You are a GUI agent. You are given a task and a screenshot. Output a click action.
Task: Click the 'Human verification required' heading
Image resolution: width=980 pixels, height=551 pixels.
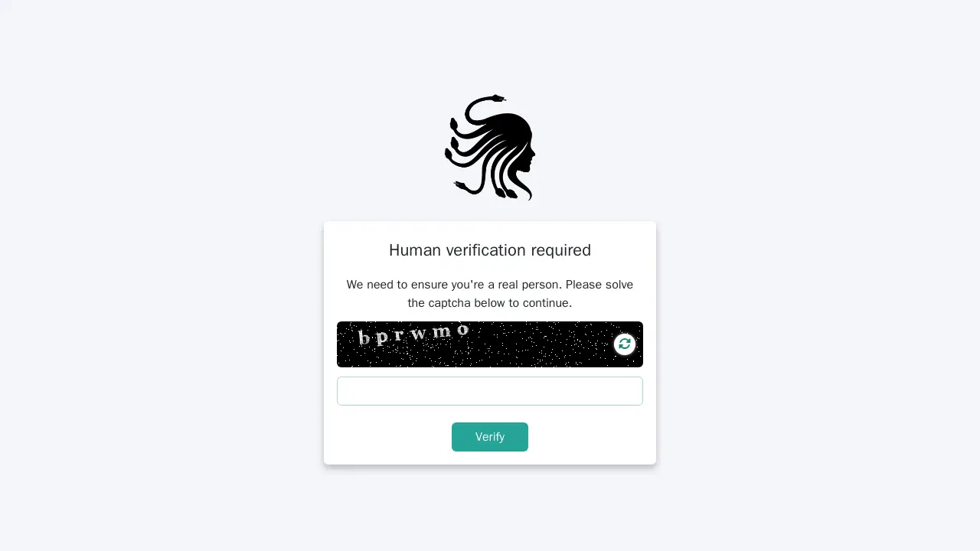coord(490,250)
